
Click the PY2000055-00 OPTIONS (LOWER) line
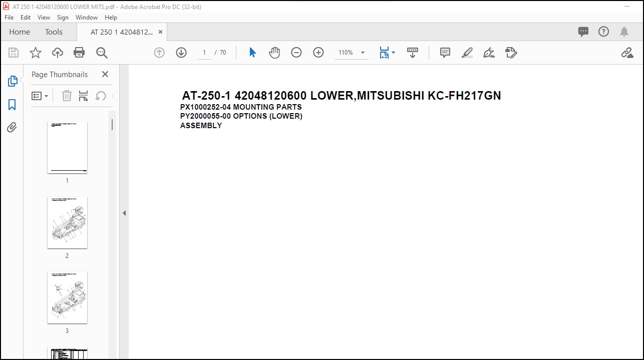(x=241, y=116)
